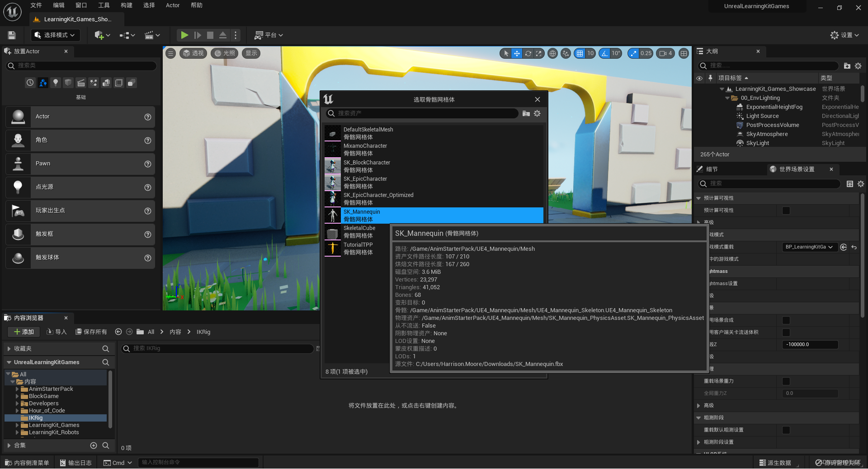Open the 窗口 menu
This screenshot has height=469, width=868.
81,5
